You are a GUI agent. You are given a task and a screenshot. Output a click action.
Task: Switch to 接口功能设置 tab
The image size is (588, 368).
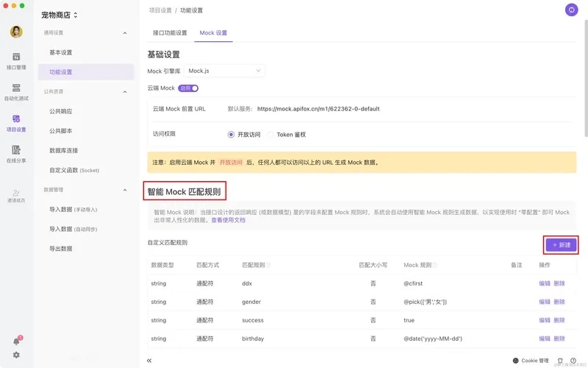point(170,32)
